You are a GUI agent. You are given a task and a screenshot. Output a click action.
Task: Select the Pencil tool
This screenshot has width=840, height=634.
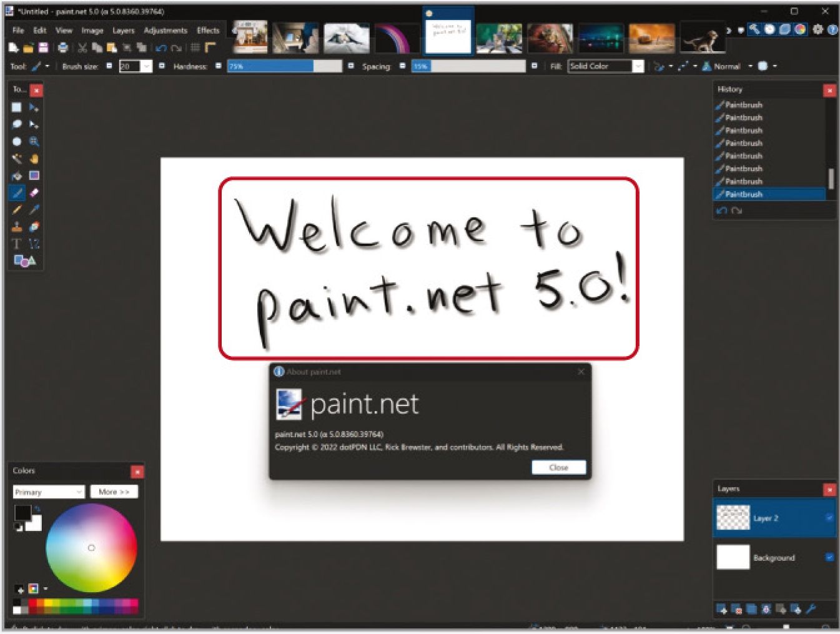(x=17, y=210)
